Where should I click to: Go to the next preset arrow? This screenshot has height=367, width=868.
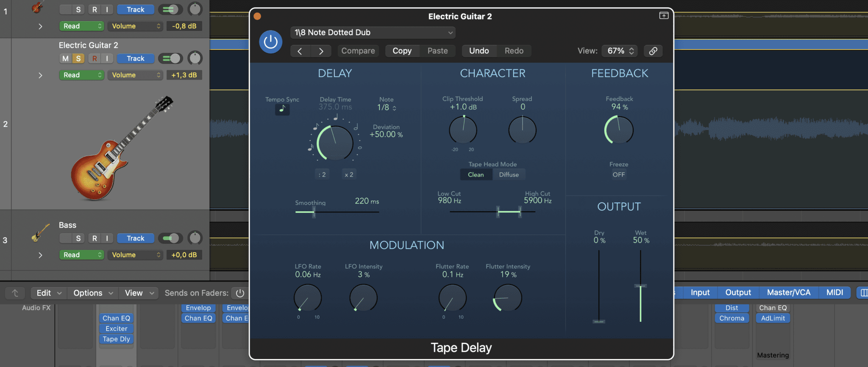click(x=321, y=51)
